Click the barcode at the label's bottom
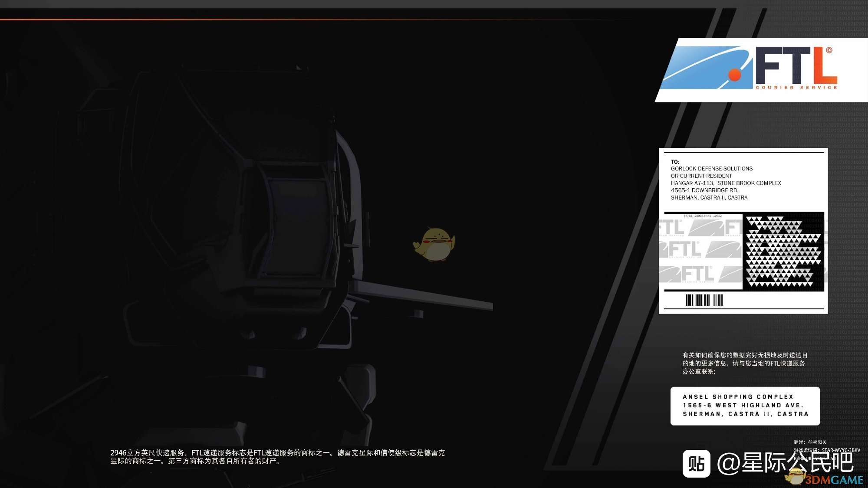The width and height of the screenshot is (868, 488). pyautogui.click(x=704, y=300)
